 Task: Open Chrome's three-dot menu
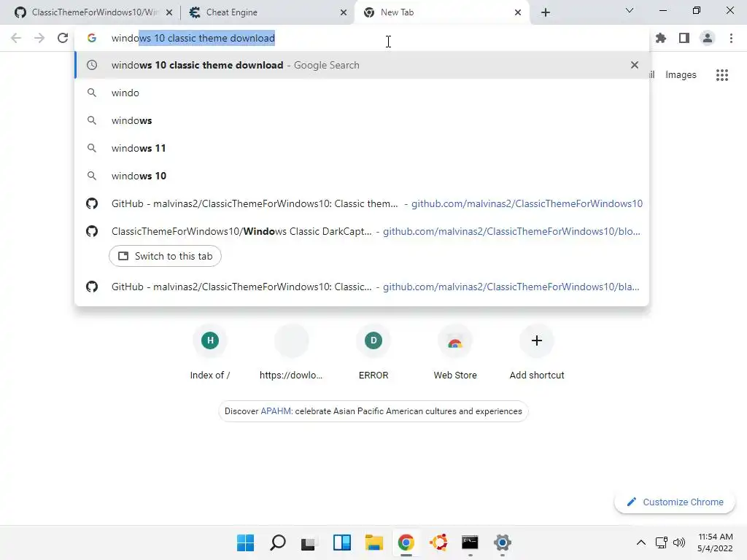tap(731, 38)
